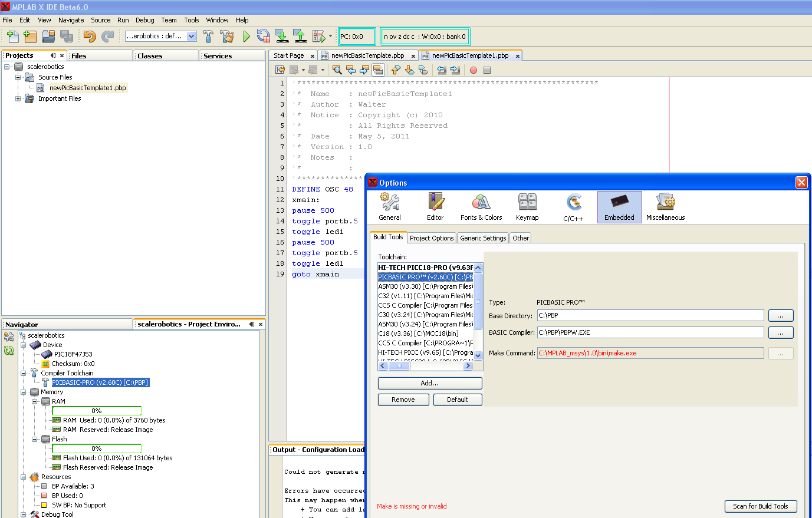This screenshot has height=518, width=812.
Task: Click the Undo arrow in toolbar
Action: (89, 37)
